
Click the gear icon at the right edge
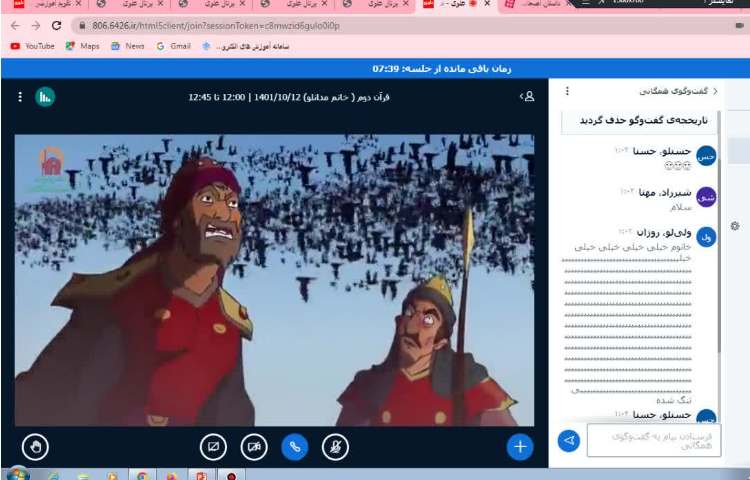click(735, 226)
